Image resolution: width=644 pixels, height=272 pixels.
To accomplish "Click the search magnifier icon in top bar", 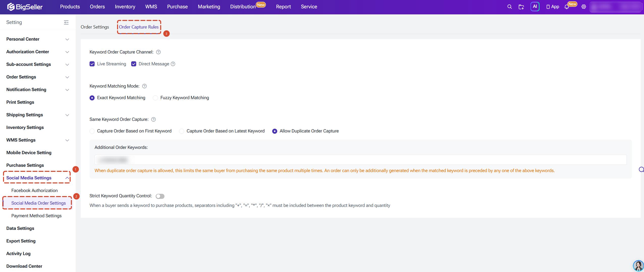I will tap(510, 7).
